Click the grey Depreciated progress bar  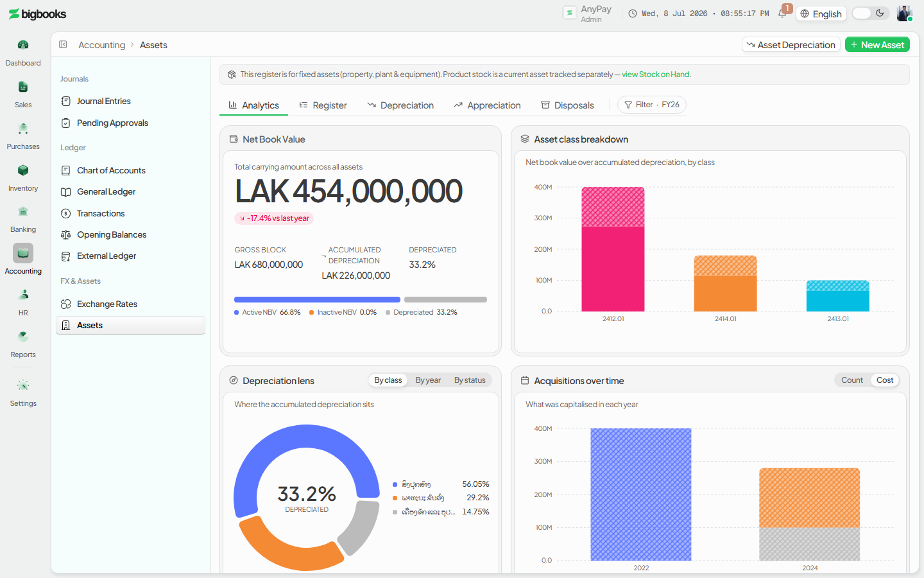445,299
